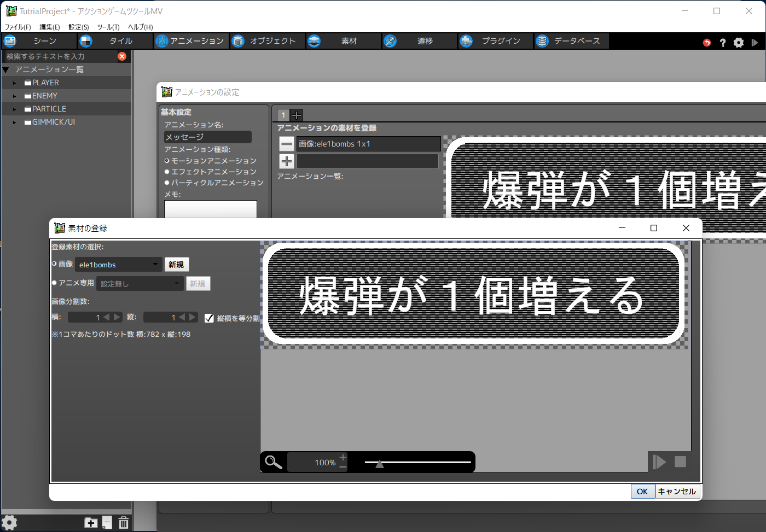The width and height of the screenshot is (766, 532).
Task: Open the データベース tab
Action: coord(571,41)
